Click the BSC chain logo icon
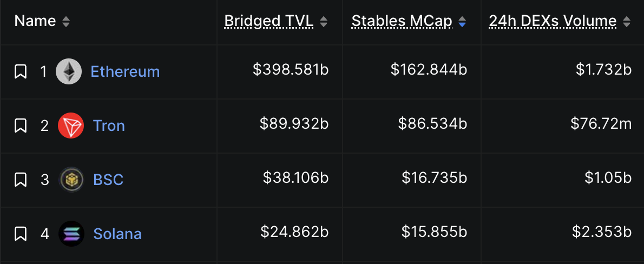Screen dimensions: 644x264 tap(71, 180)
